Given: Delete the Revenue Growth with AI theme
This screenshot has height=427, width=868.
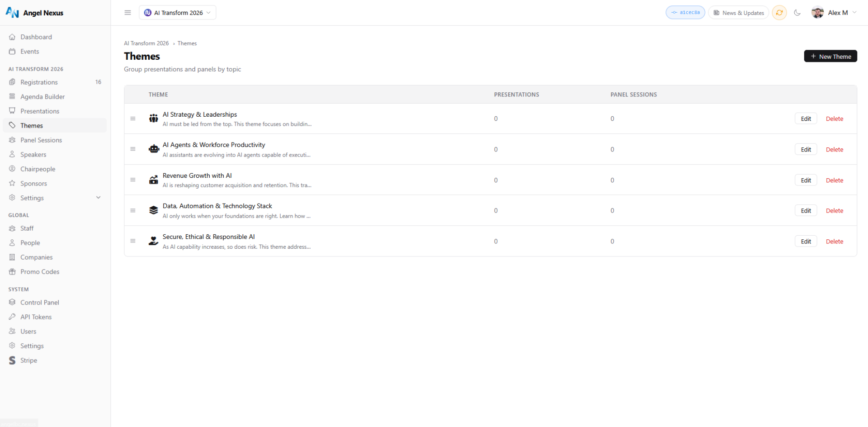Looking at the screenshot, I should click(834, 180).
